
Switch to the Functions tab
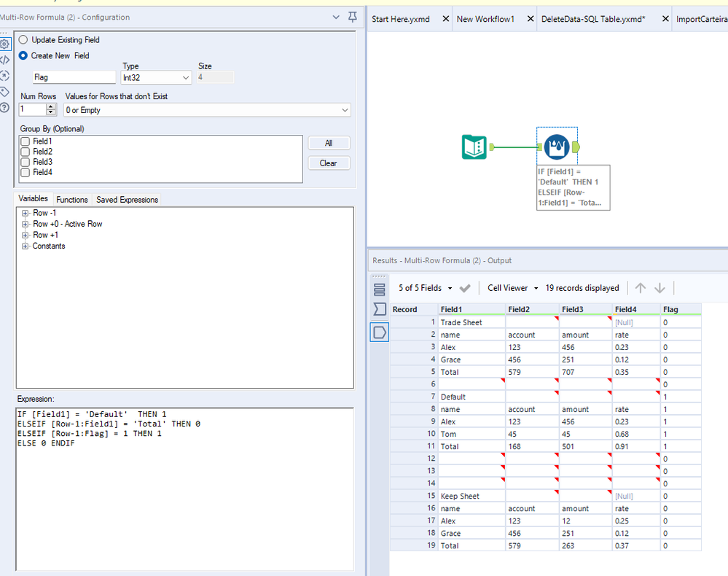(72, 200)
